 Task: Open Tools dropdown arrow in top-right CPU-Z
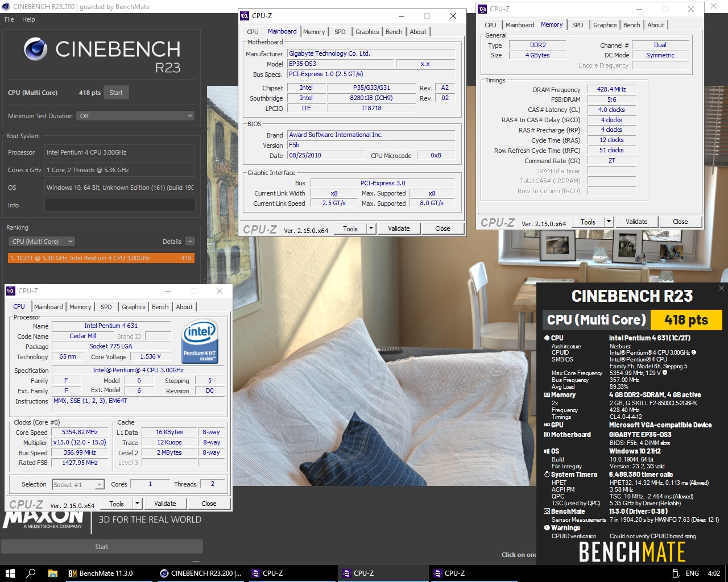pos(609,222)
